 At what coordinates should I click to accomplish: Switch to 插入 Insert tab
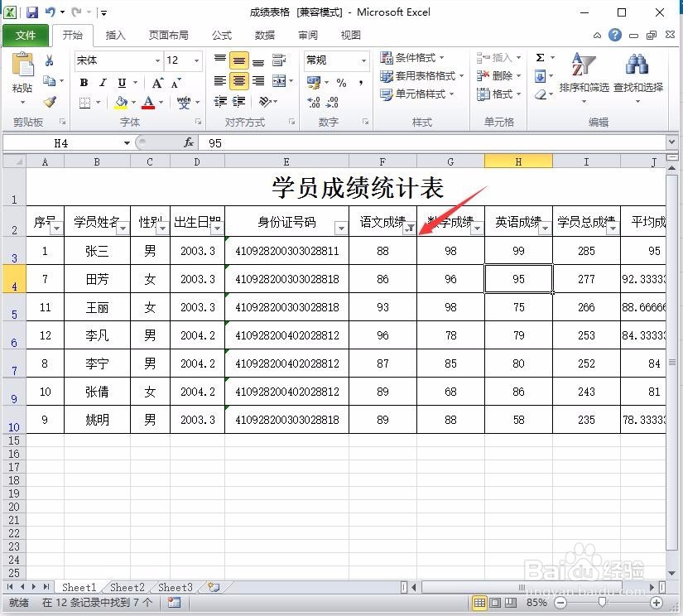point(115,35)
